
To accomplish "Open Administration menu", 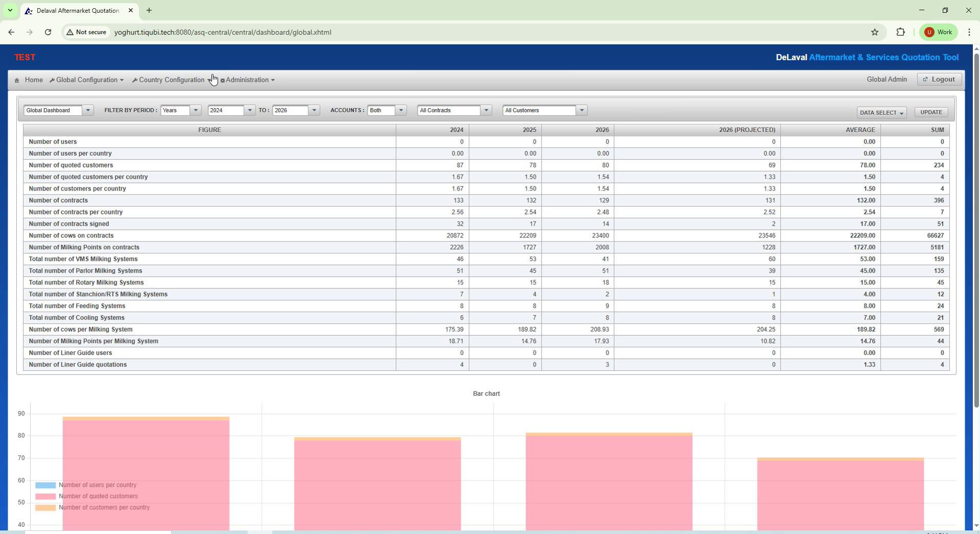I will tap(248, 80).
